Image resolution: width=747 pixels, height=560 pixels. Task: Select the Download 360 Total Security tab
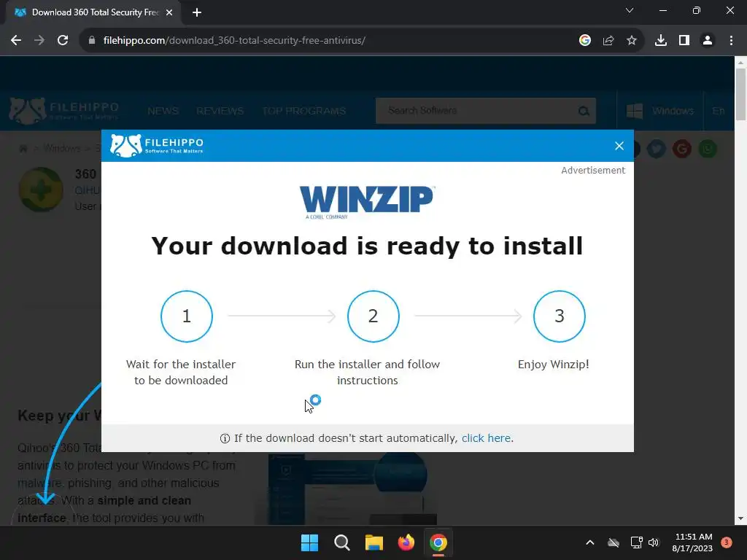pos(93,12)
